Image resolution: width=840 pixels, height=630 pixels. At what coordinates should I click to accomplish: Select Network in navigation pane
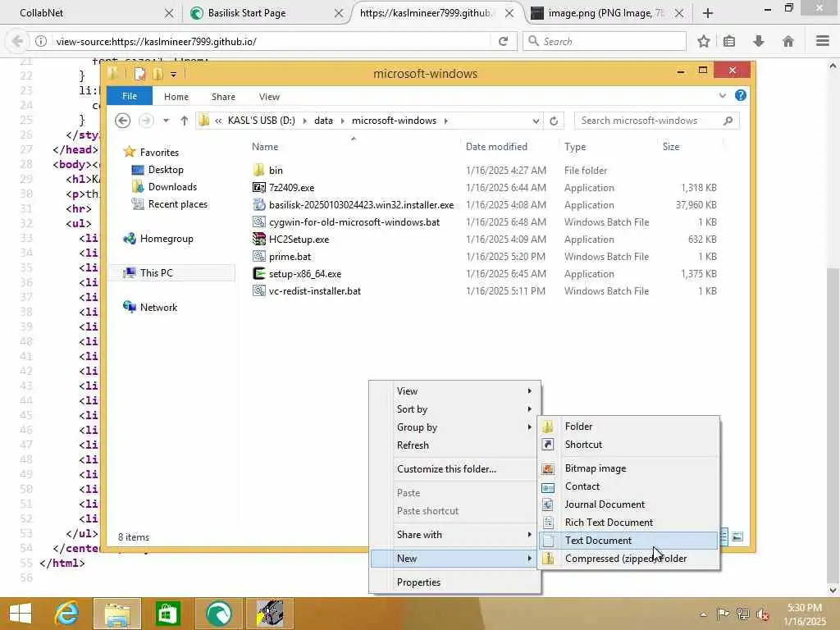(x=158, y=308)
